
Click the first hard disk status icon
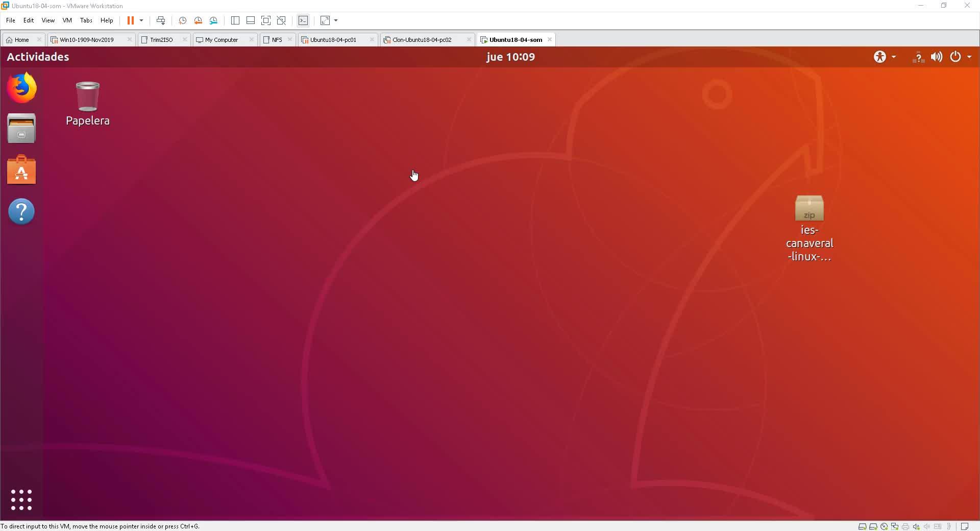point(862,526)
